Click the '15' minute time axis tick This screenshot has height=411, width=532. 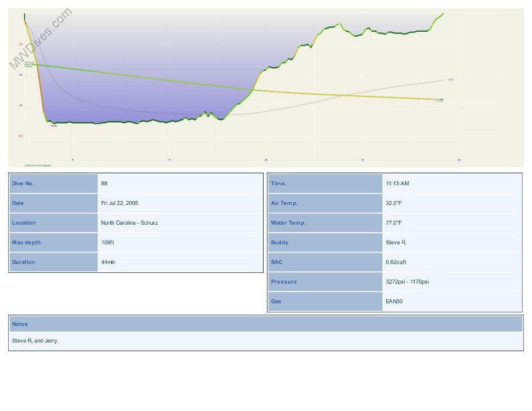pyautogui.click(x=169, y=160)
